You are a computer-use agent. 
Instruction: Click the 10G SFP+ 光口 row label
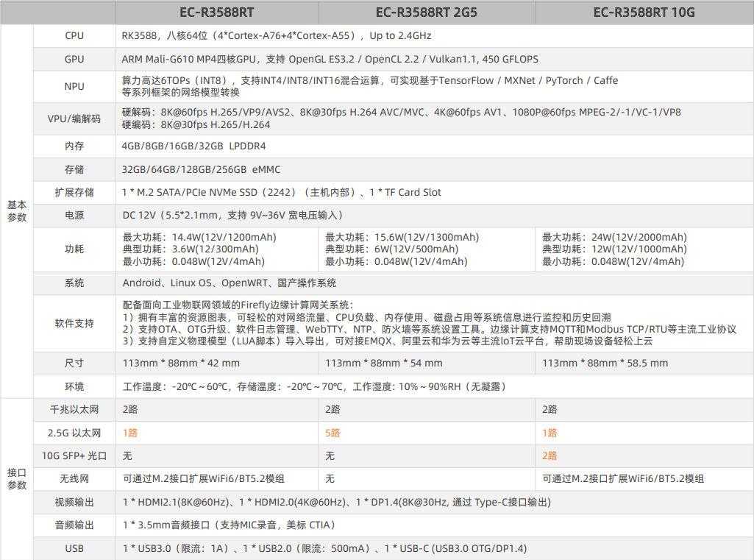click(x=74, y=456)
